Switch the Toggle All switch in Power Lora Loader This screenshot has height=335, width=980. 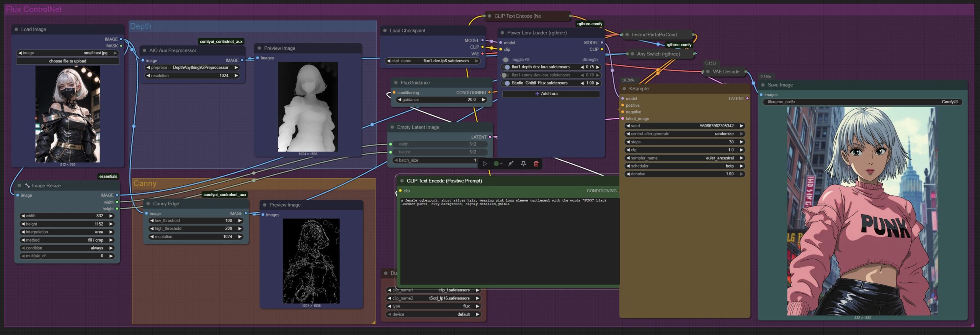tap(506, 60)
